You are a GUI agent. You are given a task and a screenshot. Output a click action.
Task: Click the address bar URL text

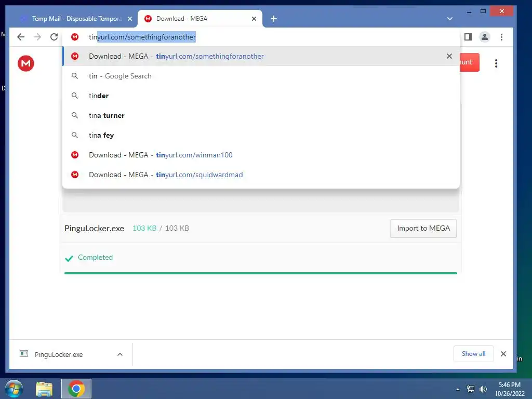[x=142, y=37]
